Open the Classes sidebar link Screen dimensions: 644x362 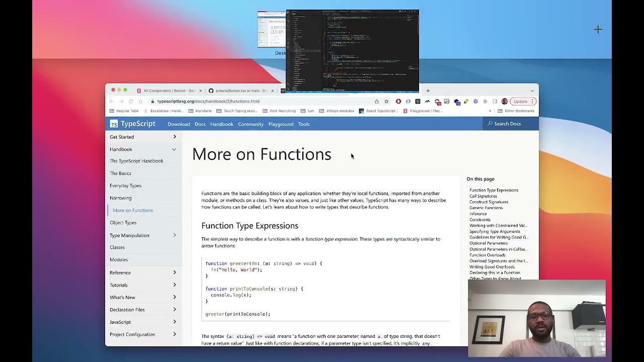(x=117, y=247)
